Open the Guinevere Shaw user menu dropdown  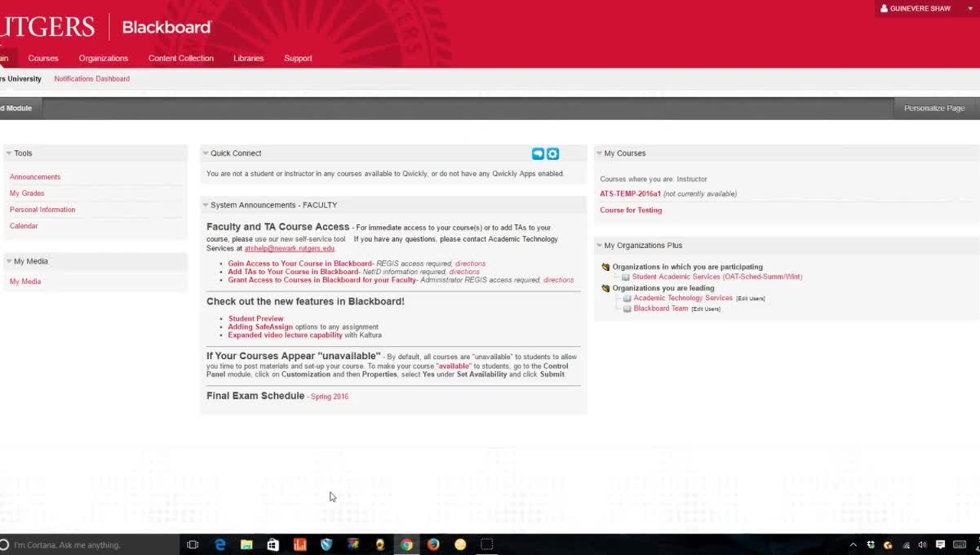tap(970, 8)
